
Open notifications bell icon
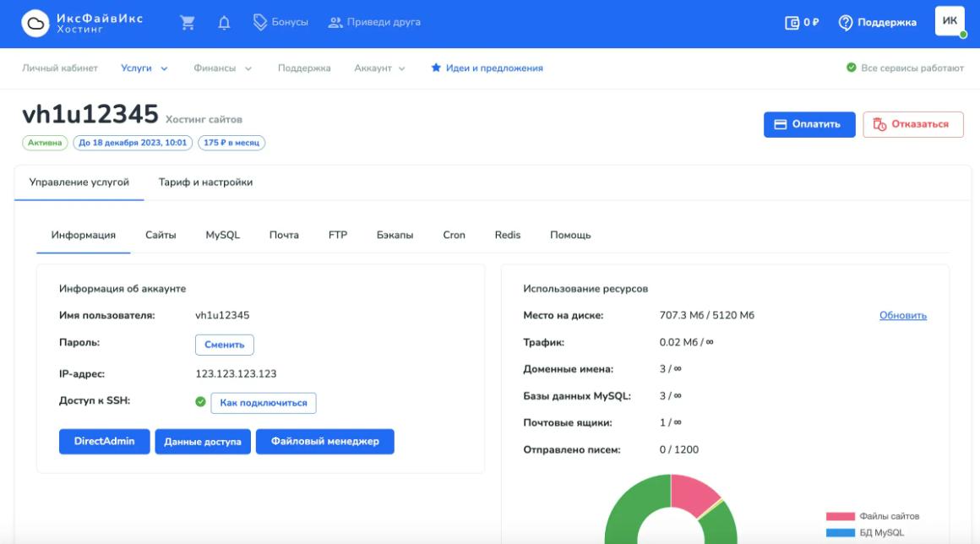coord(224,23)
